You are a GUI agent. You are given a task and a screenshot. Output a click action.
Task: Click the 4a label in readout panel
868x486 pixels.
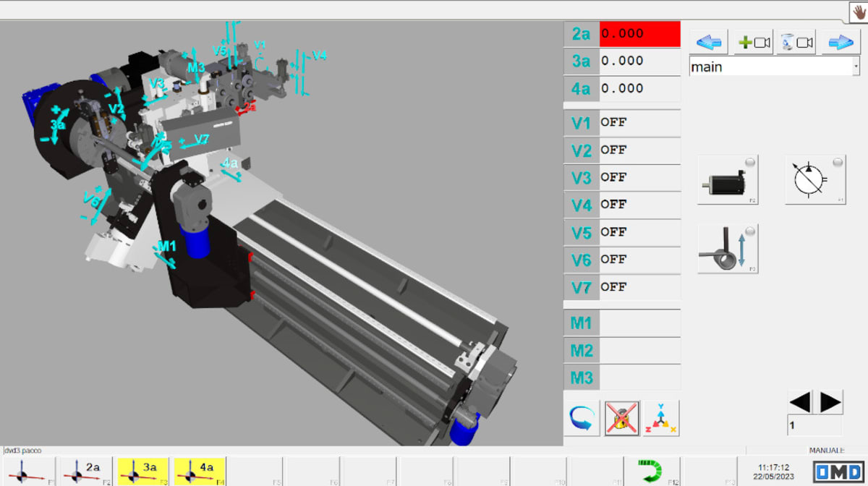[581, 88]
